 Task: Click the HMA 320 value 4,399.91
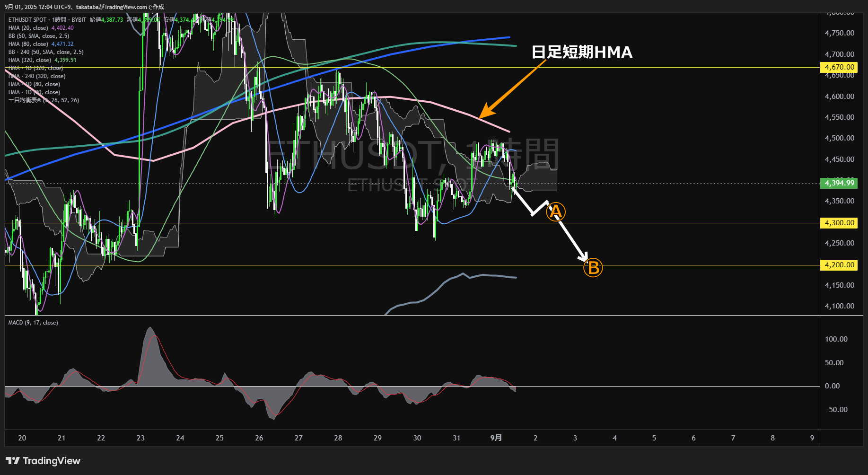click(x=65, y=60)
